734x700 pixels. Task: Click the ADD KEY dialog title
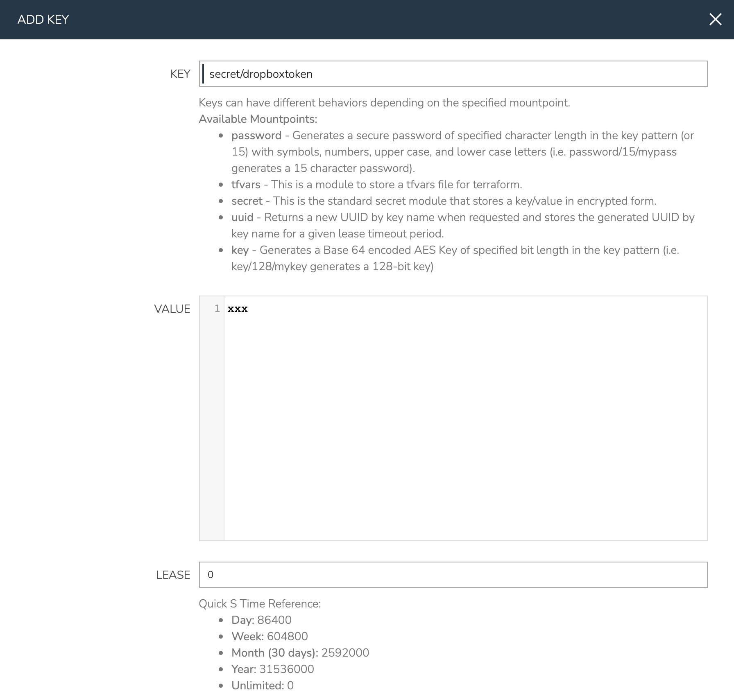pyautogui.click(x=43, y=19)
